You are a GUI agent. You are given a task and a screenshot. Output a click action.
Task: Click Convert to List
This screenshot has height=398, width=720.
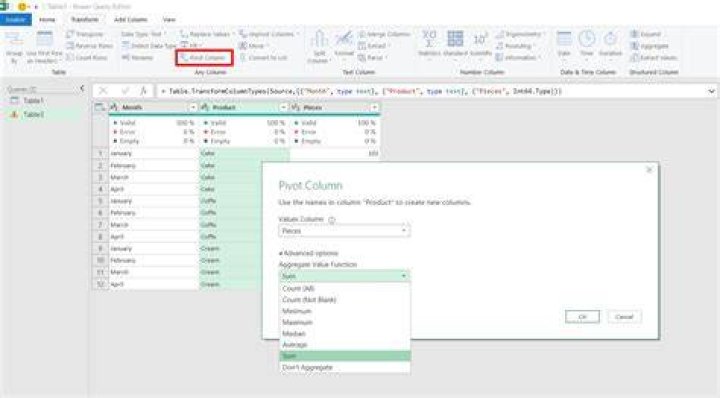[x=264, y=58]
